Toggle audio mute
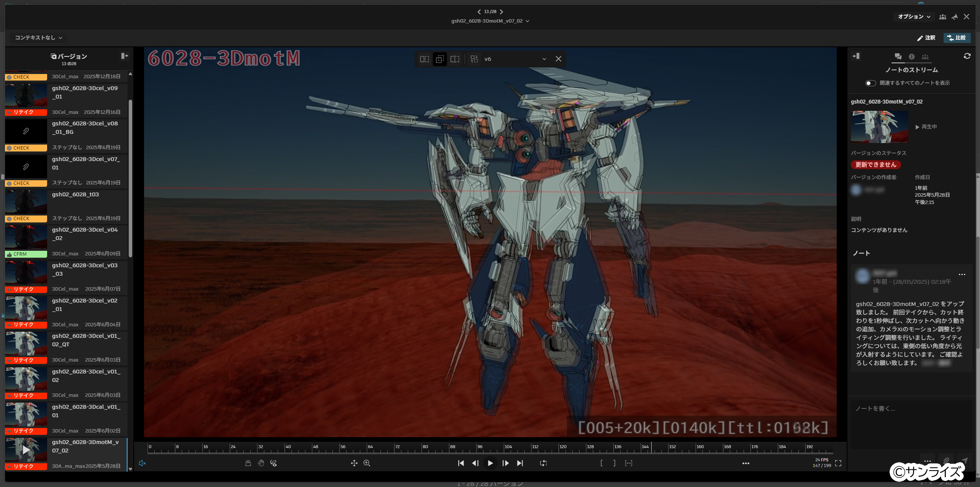 (142, 463)
